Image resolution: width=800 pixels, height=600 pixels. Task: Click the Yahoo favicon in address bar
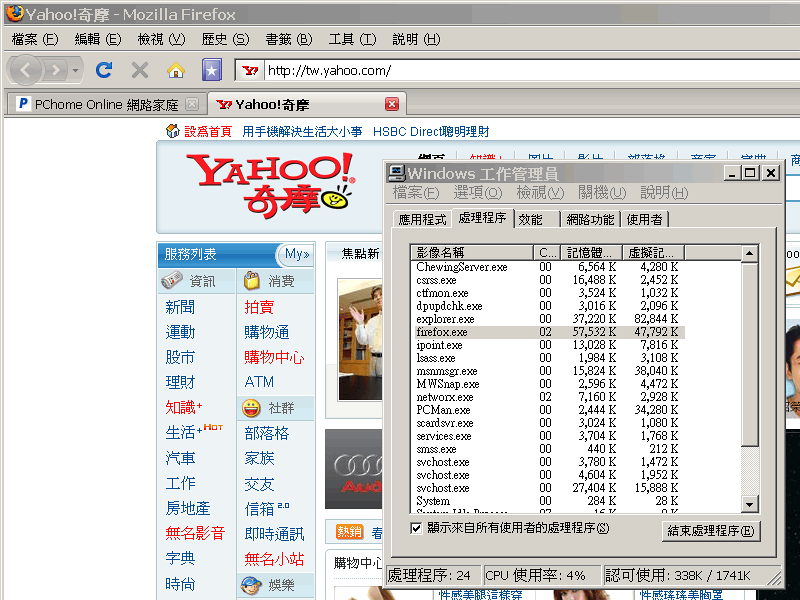(252, 71)
